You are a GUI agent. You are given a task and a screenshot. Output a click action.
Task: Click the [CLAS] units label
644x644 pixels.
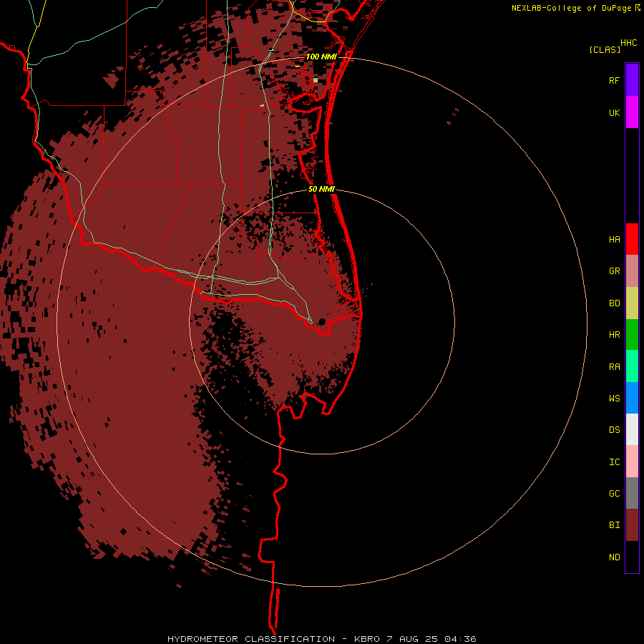605,49
